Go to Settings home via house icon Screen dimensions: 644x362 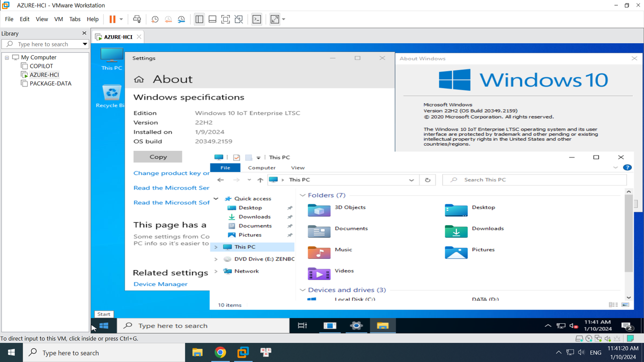[x=139, y=79]
